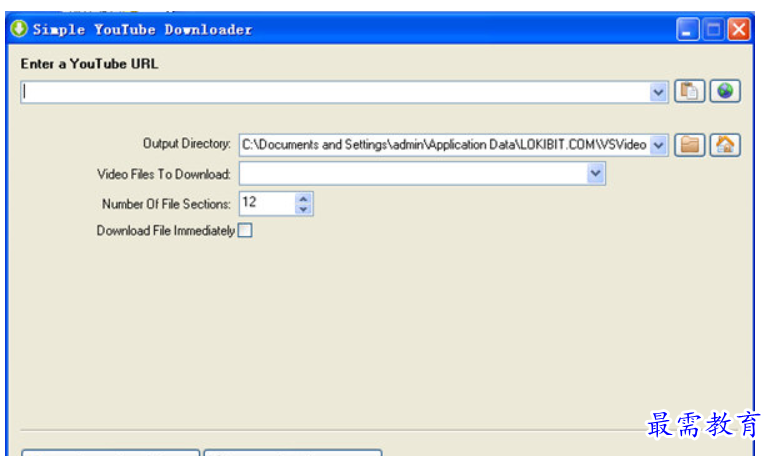
Task: Reset output directory with the home icon
Action: [725, 145]
